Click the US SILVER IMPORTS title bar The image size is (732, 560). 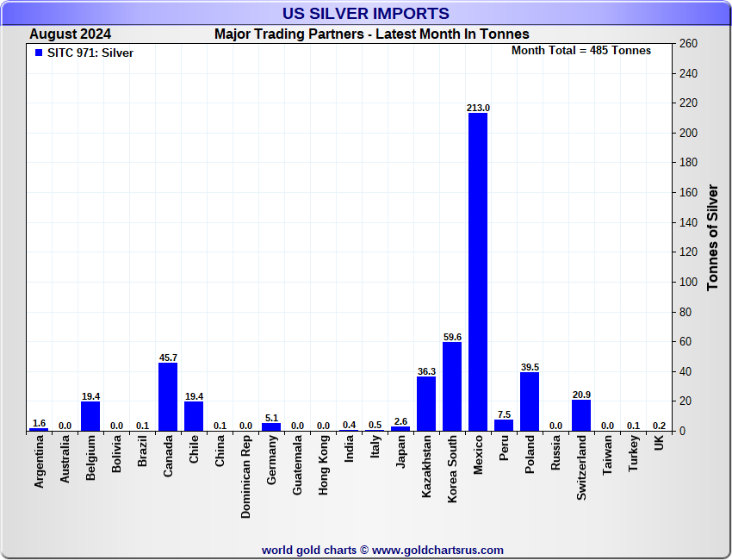pyautogui.click(x=365, y=14)
